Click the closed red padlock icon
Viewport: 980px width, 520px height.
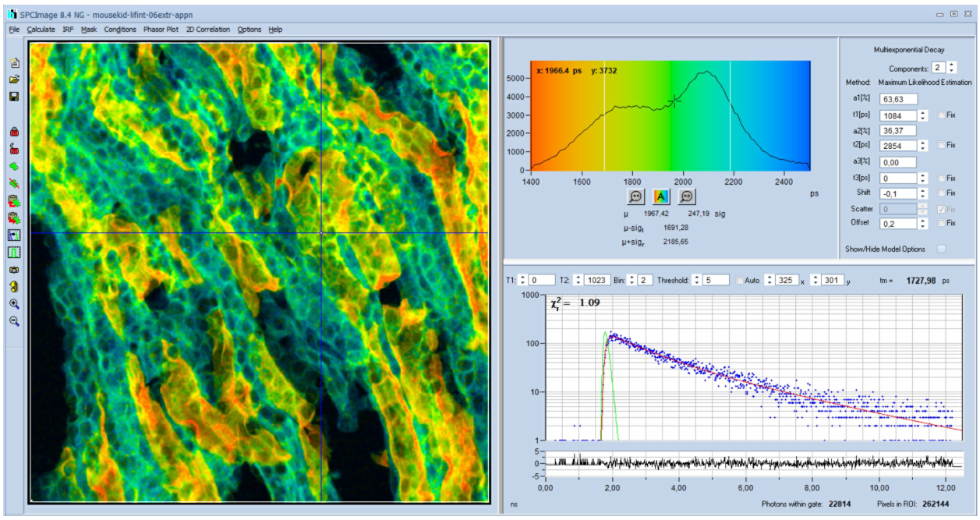(x=14, y=131)
